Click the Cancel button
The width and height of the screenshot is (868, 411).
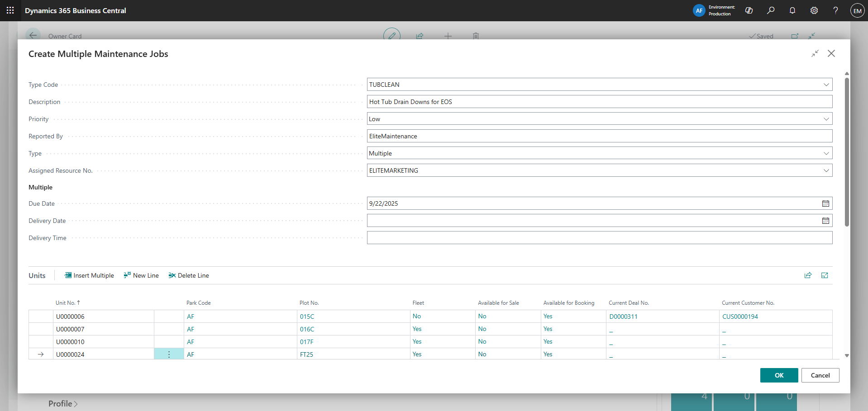coord(820,375)
